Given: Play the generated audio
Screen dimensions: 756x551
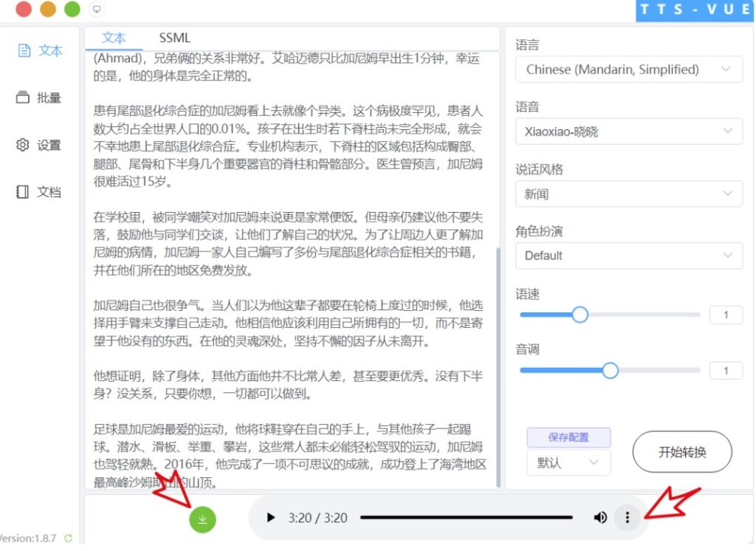Looking at the screenshot, I should 270,518.
